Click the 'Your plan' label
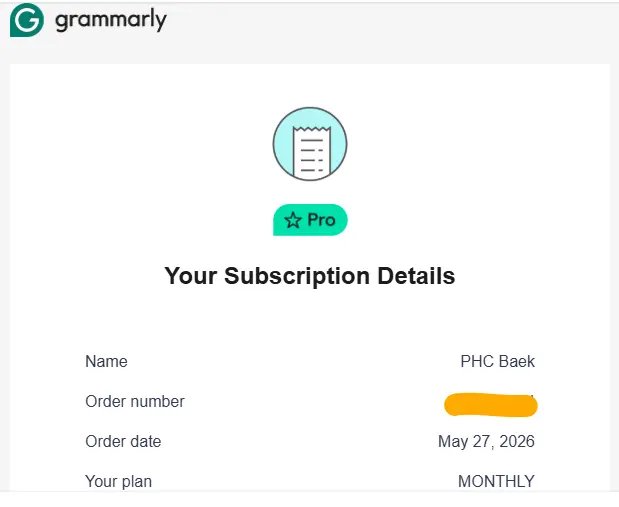Screen dimensions: 619x507 [118, 482]
